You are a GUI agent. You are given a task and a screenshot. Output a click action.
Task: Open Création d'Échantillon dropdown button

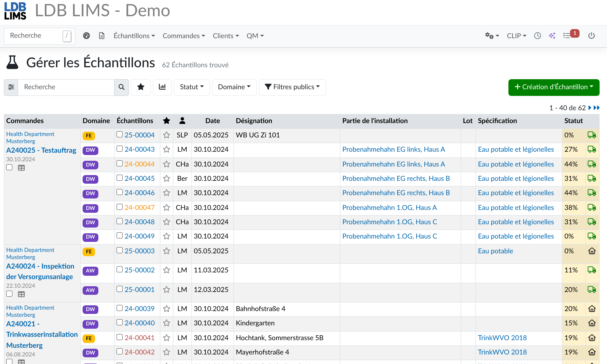click(554, 87)
